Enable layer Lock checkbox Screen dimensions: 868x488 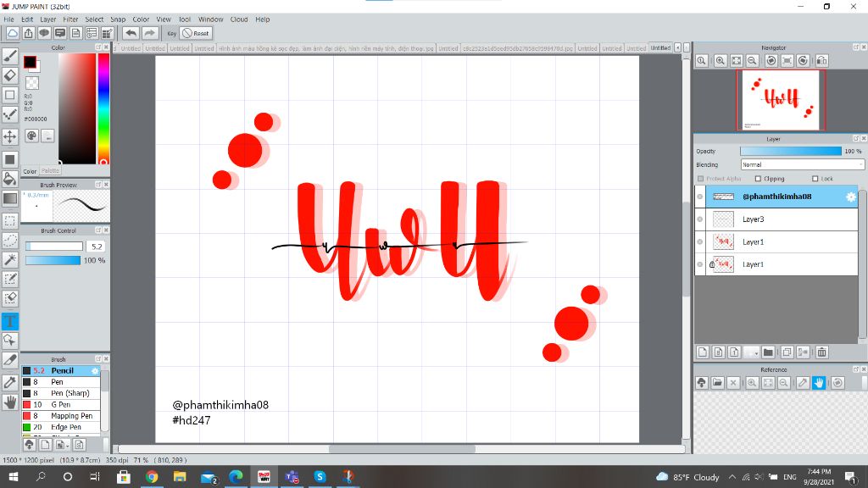point(815,179)
